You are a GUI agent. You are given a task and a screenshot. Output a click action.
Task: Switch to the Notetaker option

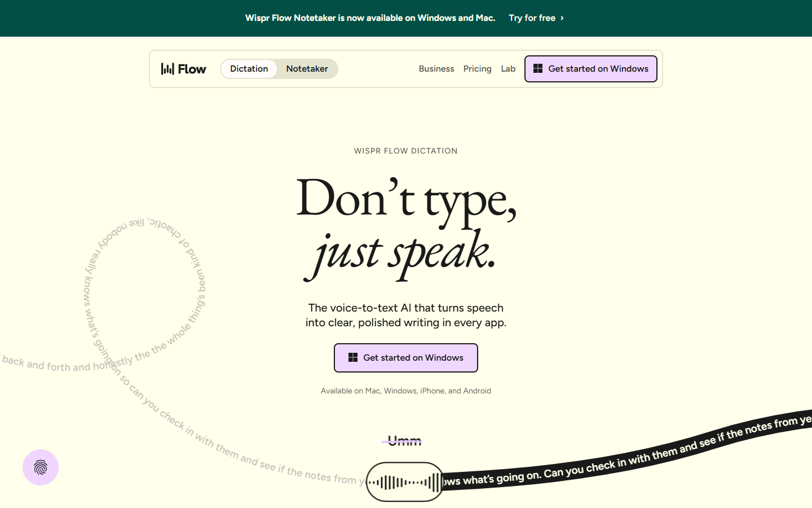[x=307, y=69]
